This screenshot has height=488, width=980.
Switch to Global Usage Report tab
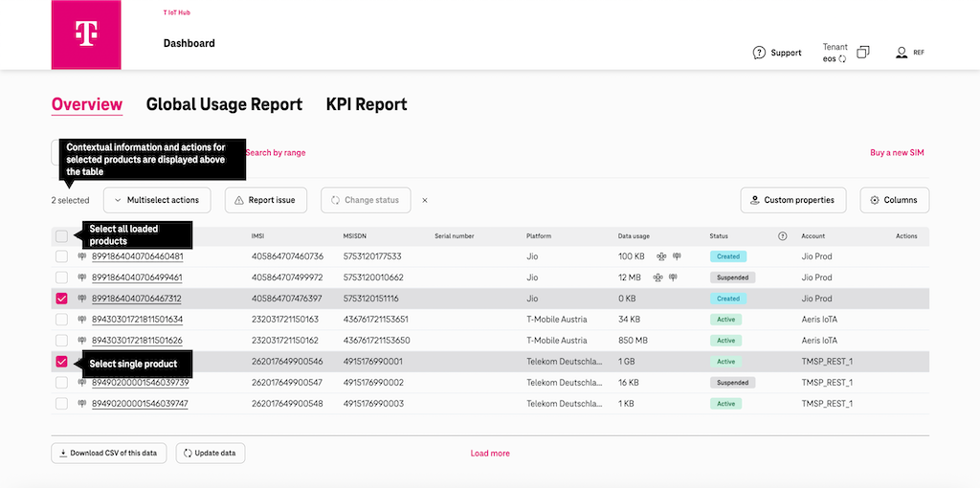coord(224,104)
